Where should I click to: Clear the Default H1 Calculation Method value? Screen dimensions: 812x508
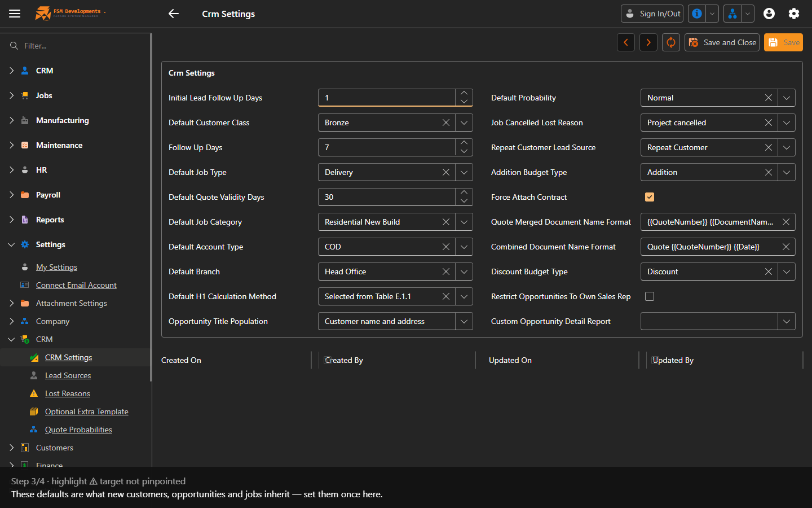coord(446,296)
